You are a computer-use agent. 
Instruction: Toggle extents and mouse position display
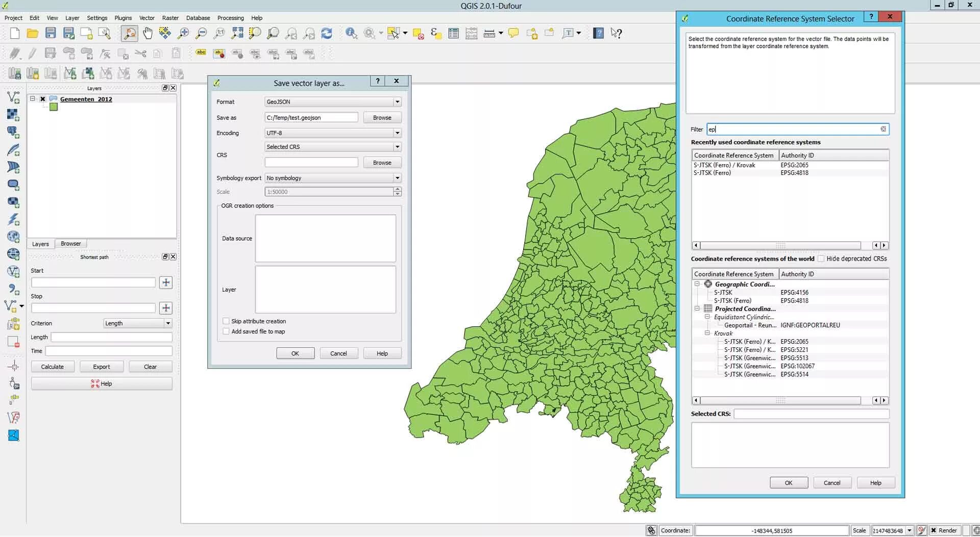651,530
